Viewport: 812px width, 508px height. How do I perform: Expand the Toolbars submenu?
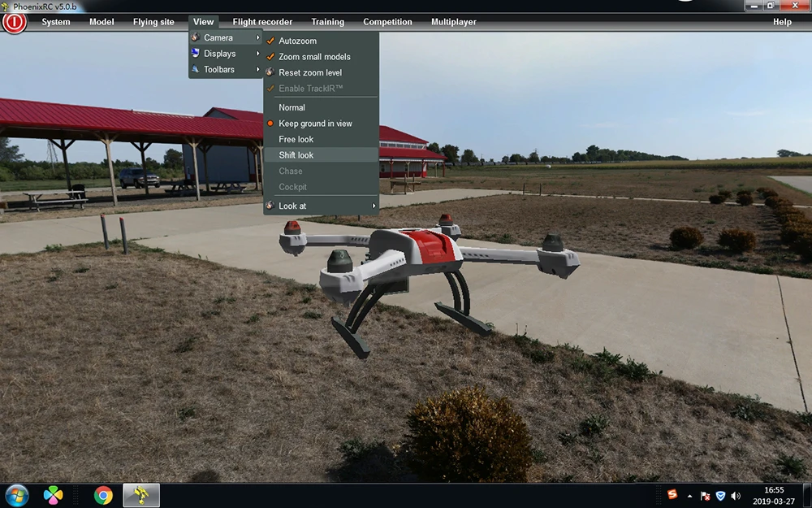226,69
